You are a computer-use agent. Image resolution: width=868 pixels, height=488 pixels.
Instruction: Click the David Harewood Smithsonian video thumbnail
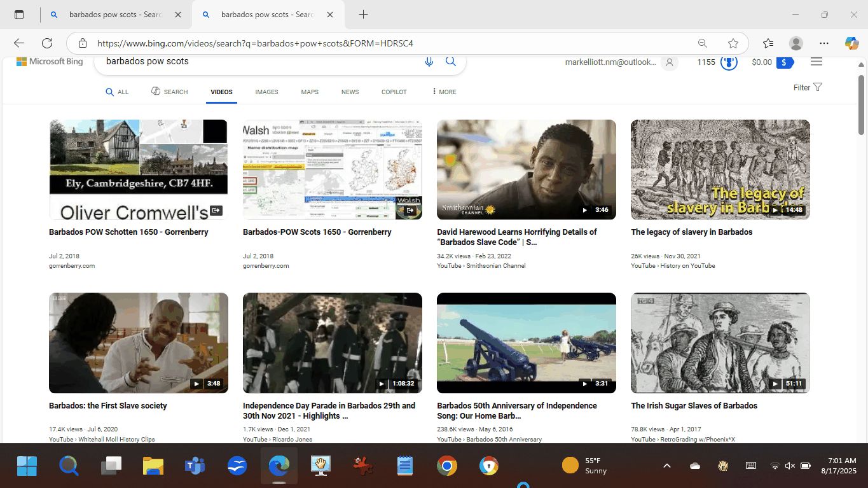526,169
